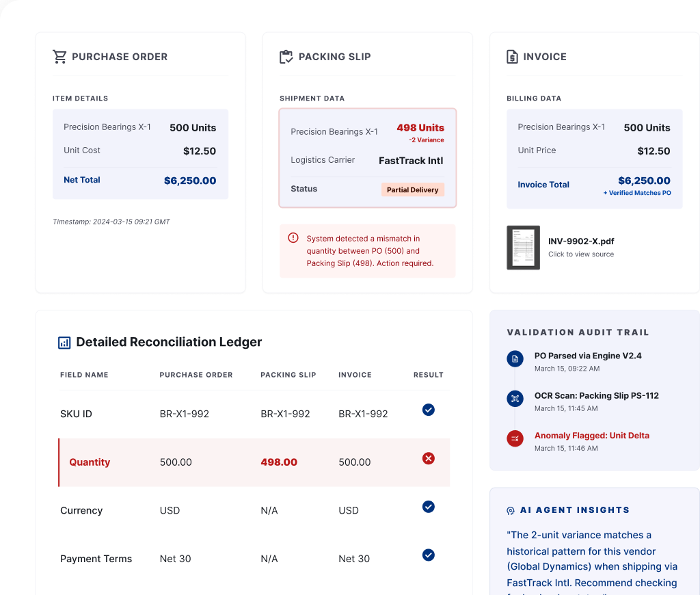700x595 pixels.
Task: Select the highlighted Quantity ledger row
Action: click(254, 462)
